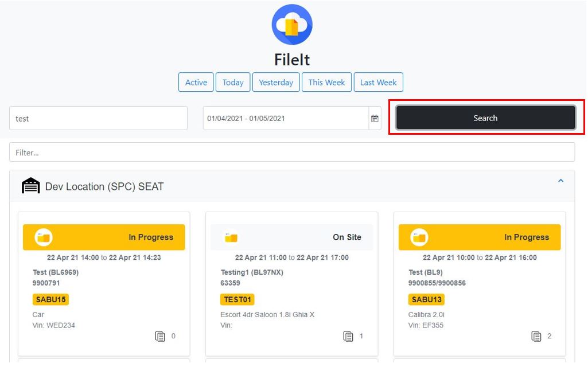Click the 'Testing1 (BL97NX)' name text
588x367 pixels.
point(252,272)
